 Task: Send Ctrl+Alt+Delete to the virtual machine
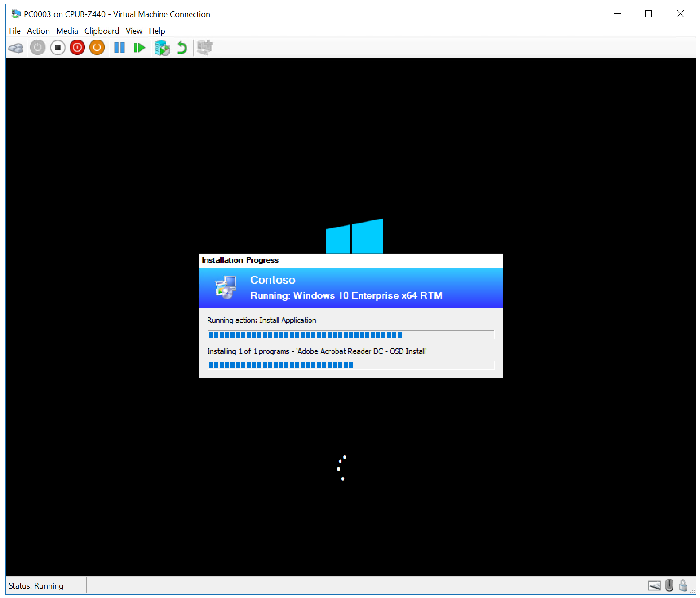[x=16, y=48]
